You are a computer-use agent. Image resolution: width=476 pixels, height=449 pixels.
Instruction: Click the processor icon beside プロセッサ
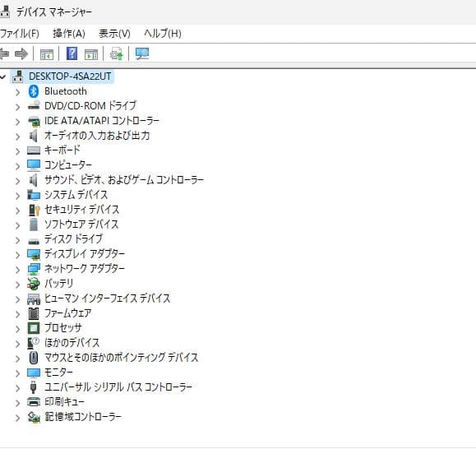(34, 328)
